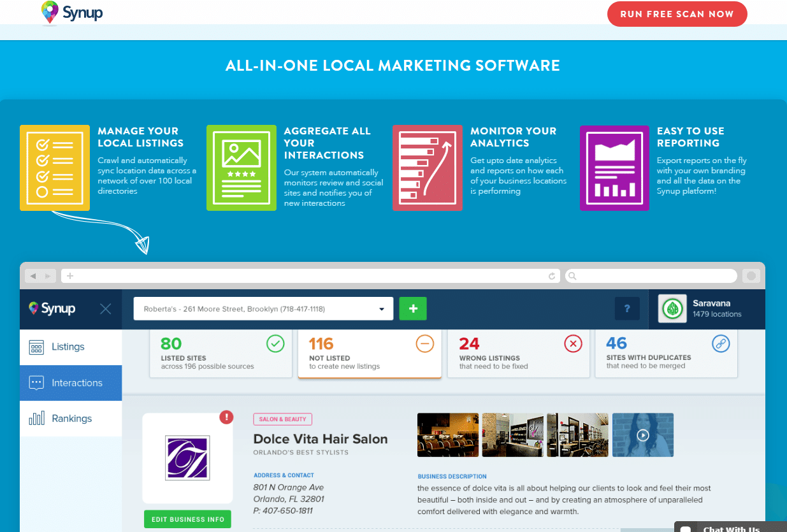This screenshot has width=787, height=532.
Task: Open the Saravana 1479 locations account menu
Action: pyautogui.click(x=707, y=309)
